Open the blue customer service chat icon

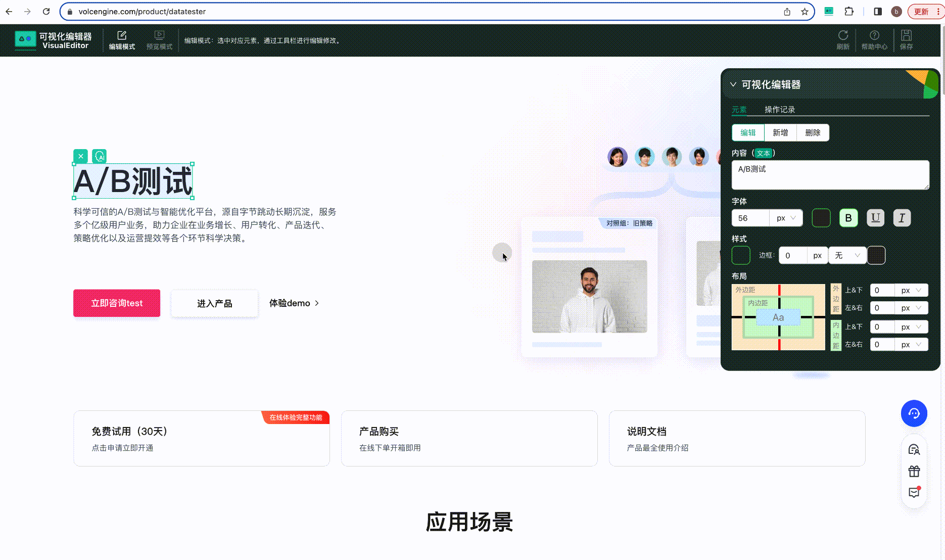click(x=914, y=413)
